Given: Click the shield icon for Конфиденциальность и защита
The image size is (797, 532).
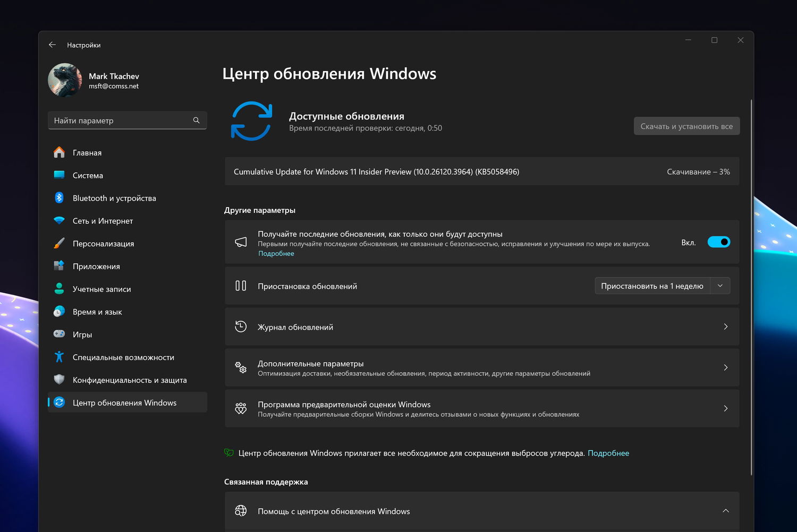Looking at the screenshot, I should 59,380.
